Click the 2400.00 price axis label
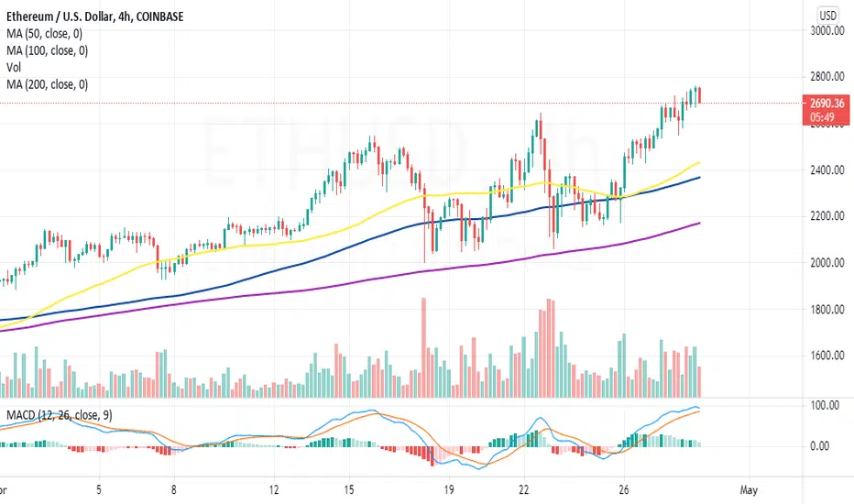Screen dimensions: 854x504 (x=827, y=170)
